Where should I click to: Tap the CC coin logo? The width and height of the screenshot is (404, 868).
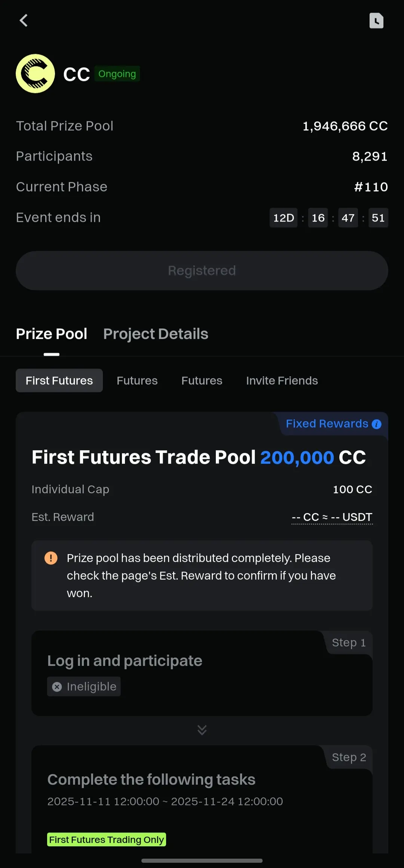(x=36, y=74)
